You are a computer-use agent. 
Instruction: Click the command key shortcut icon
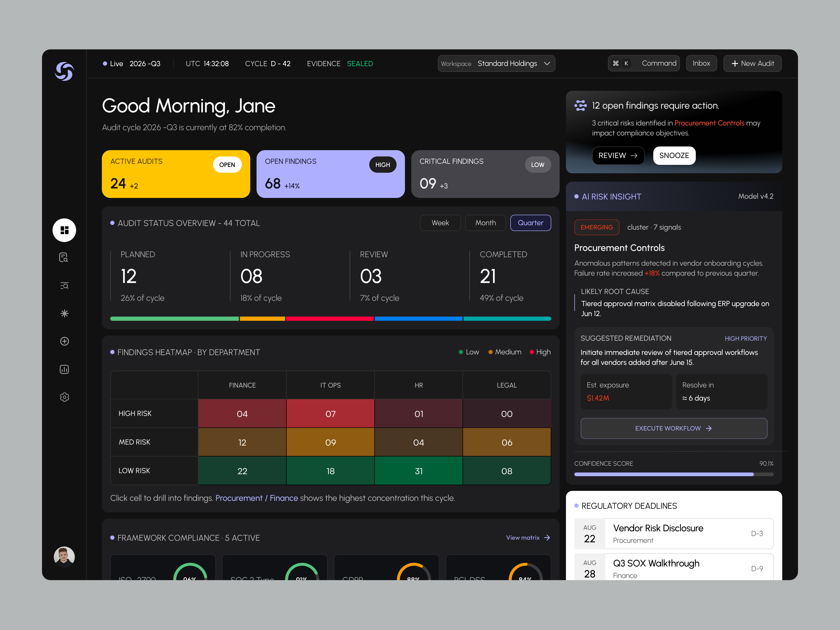click(x=616, y=63)
